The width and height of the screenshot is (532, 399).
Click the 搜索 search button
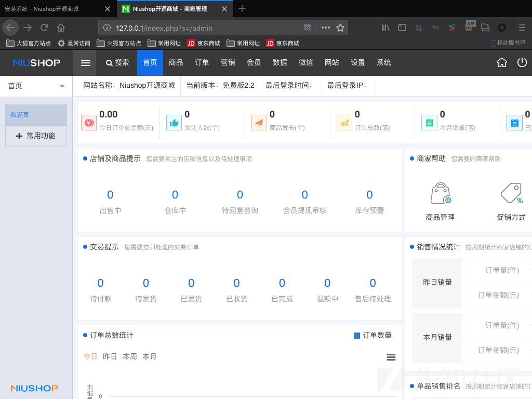pyautogui.click(x=117, y=63)
